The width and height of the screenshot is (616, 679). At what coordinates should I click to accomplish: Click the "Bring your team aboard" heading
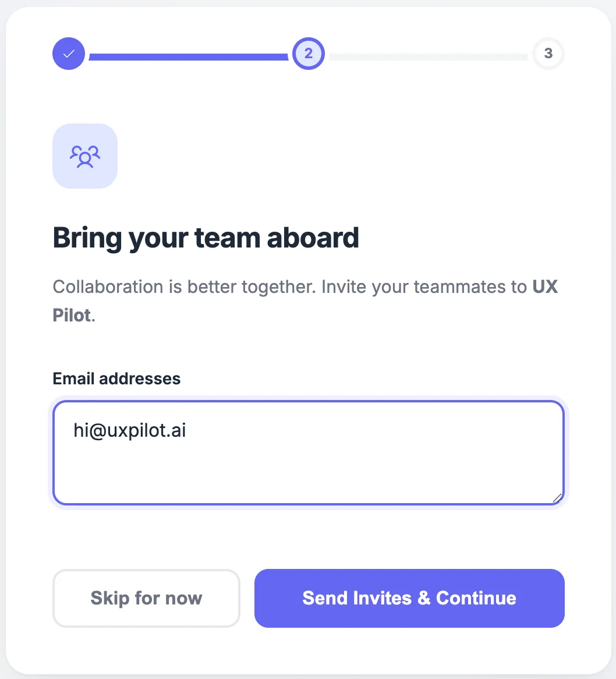[206, 238]
